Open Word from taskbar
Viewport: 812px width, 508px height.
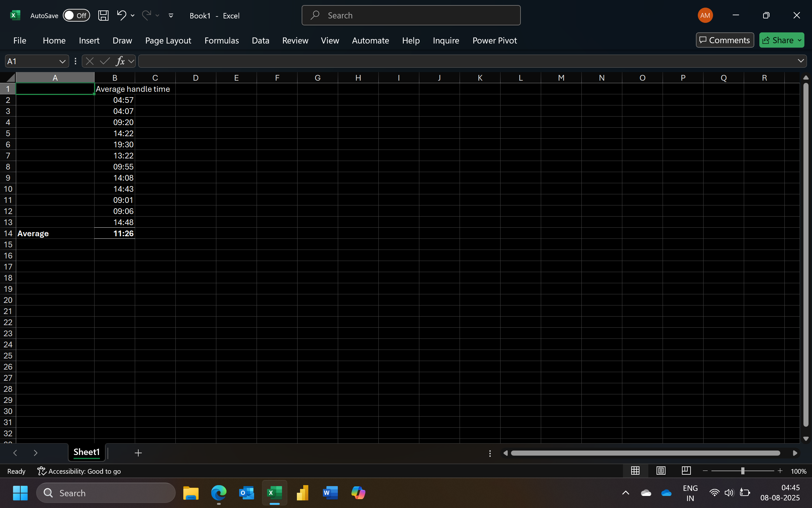(330, 493)
